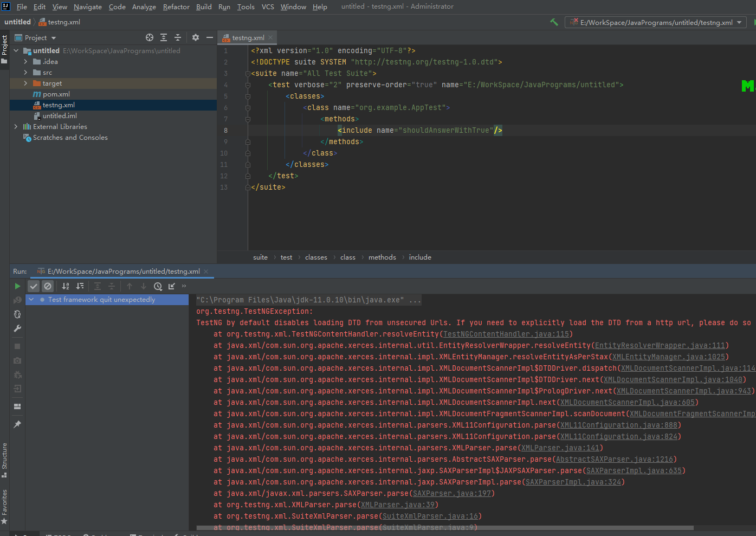
Task: Go to previous failed test arrow
Action: coord(130,286)
